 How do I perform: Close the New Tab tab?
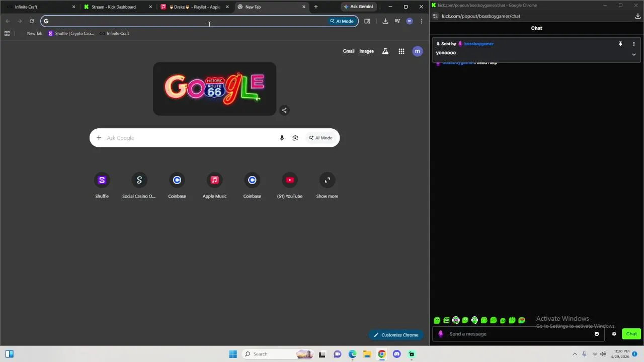click(304, 7)
